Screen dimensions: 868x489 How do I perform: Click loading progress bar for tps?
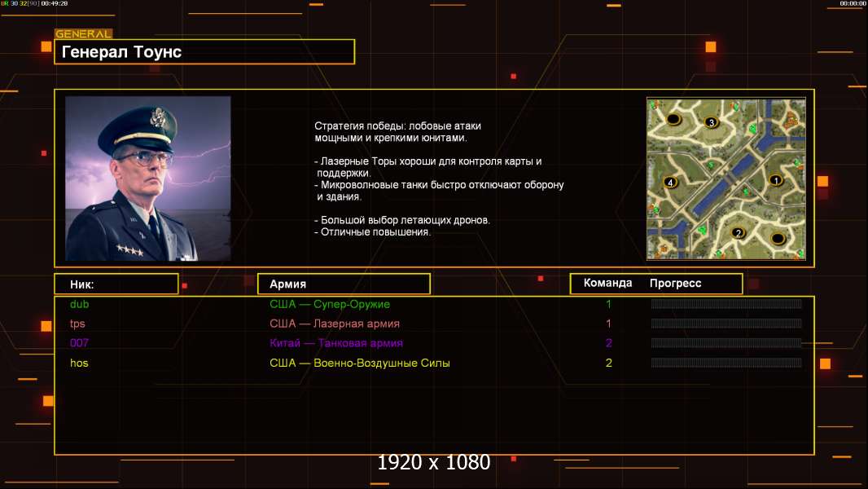click(726, 324)
